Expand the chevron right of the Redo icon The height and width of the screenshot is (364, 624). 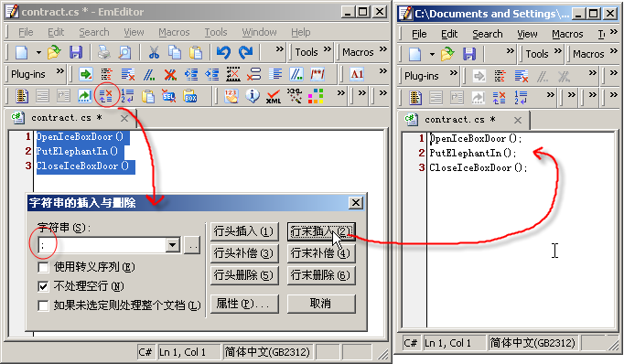click(x=280, y=49)
